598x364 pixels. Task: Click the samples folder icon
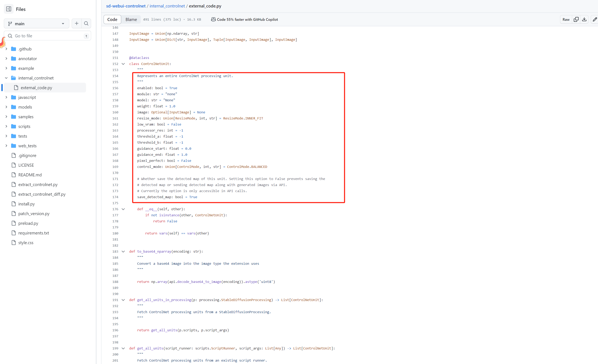coord(14,117)
